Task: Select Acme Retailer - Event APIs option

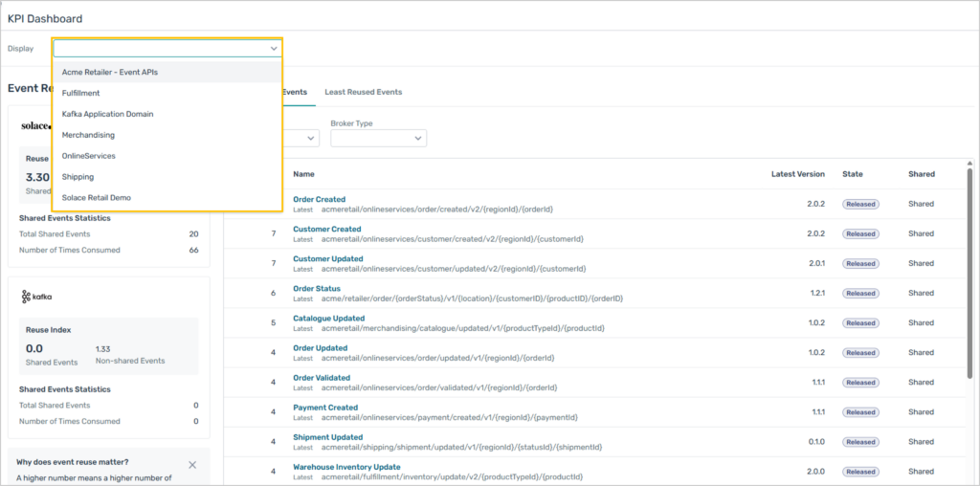Action: [110, 72]
